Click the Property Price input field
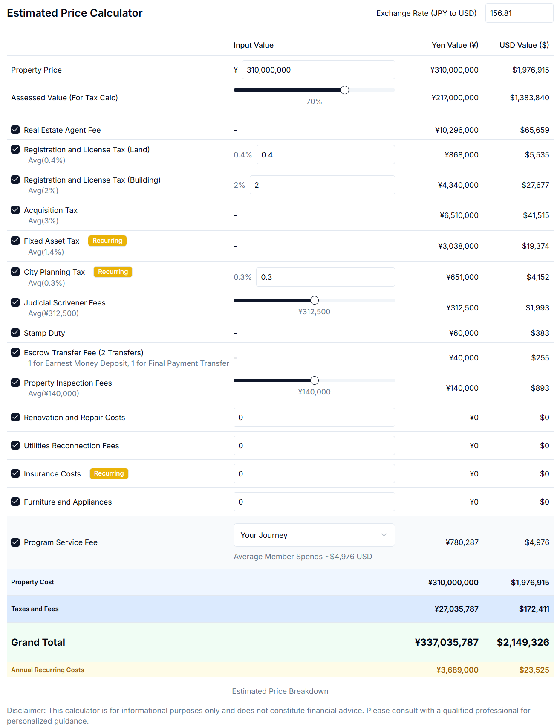 click(318, 70)
